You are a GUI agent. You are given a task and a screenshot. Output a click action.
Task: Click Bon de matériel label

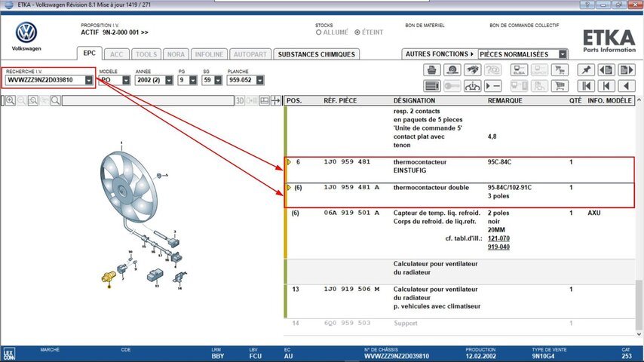[425, 26]
